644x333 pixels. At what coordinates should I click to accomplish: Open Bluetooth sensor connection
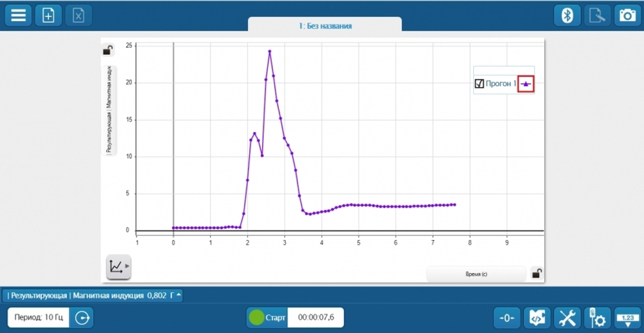pyautogui.click(x=567, y=15)
